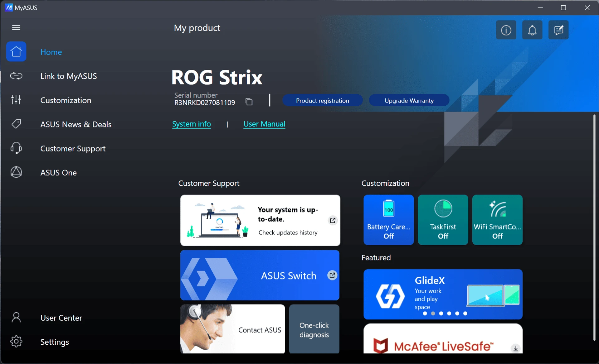Click the Contact ASUS card
The image size is (599, 364).
coord(232,329)
